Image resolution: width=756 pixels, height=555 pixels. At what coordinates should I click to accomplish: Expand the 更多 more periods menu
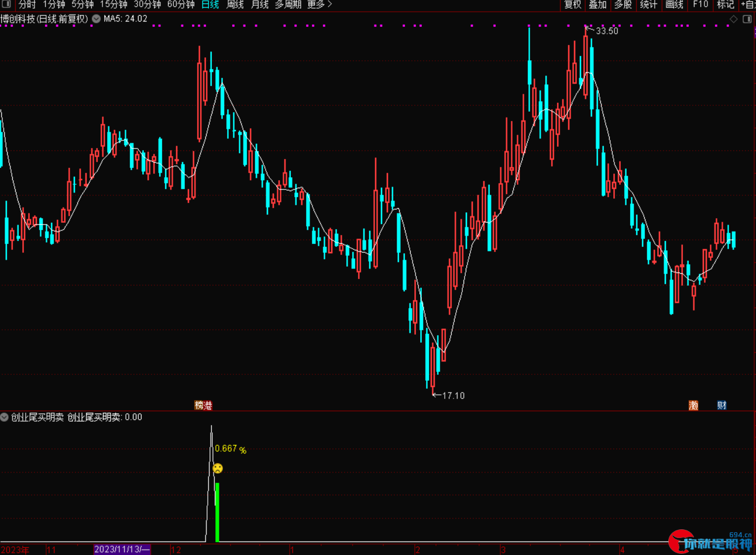(x=319, y=5)
